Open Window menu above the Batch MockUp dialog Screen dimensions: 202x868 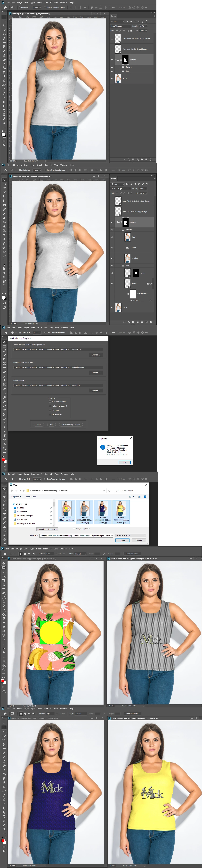(64, 328)
